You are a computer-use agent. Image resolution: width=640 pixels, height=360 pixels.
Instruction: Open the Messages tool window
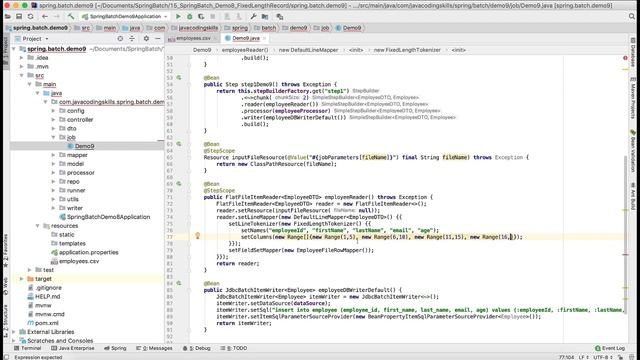(x=154, y=348)
